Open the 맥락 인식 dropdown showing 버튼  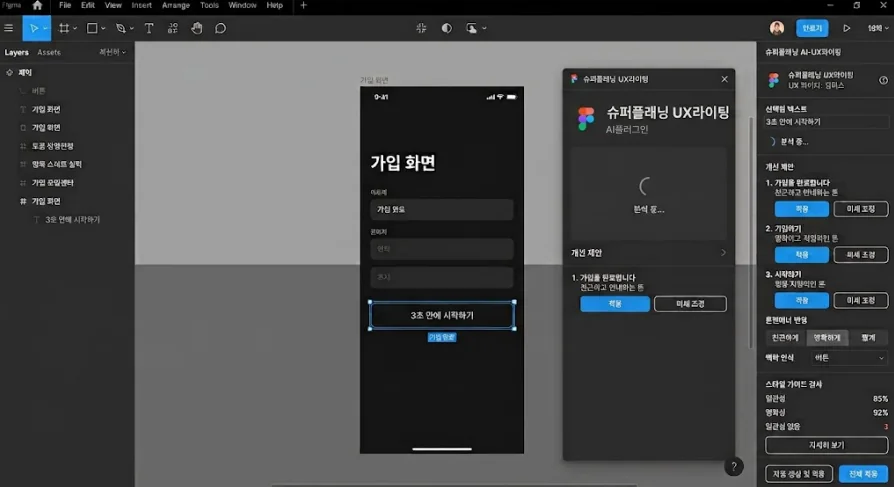pyautogui.click(x=848, y=358)
